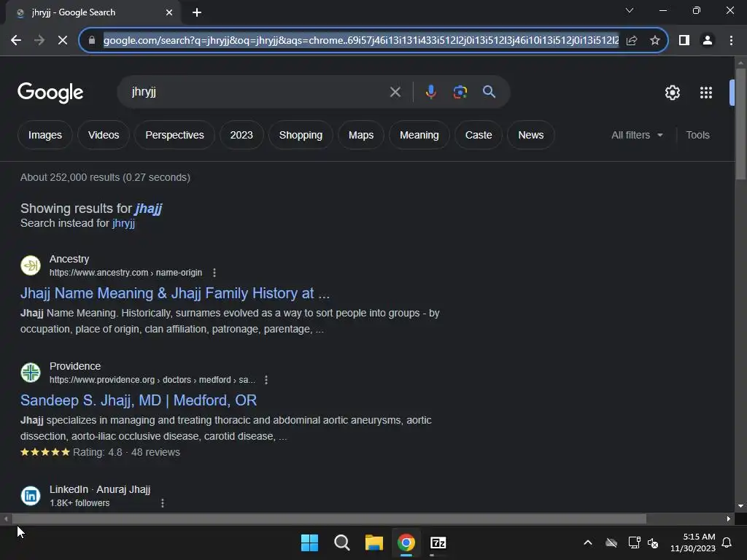Share this page icon in address bar
Viewport: 747px width, 560px height.
tap(632, 41)
